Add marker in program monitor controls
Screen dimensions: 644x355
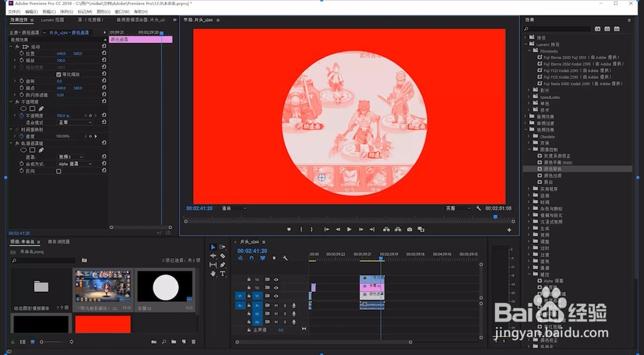pyautogui.click(x=289, y=230)
